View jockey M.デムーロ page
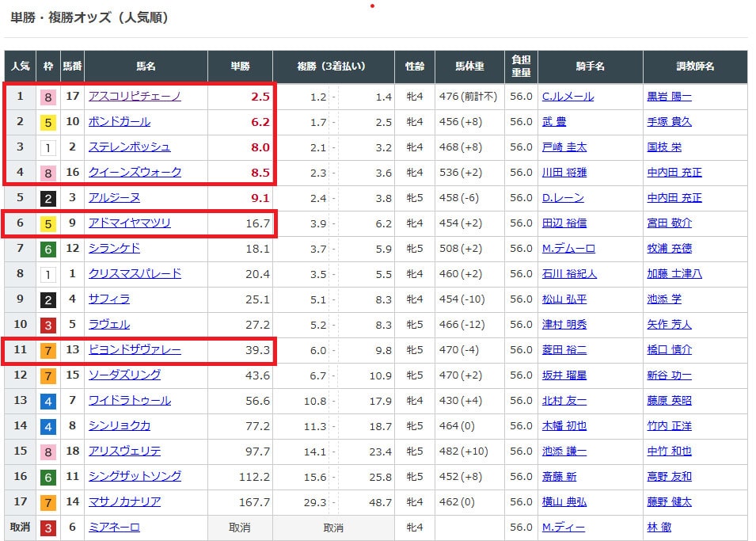The height and width of the screenshot is (541, 756). 568,249
